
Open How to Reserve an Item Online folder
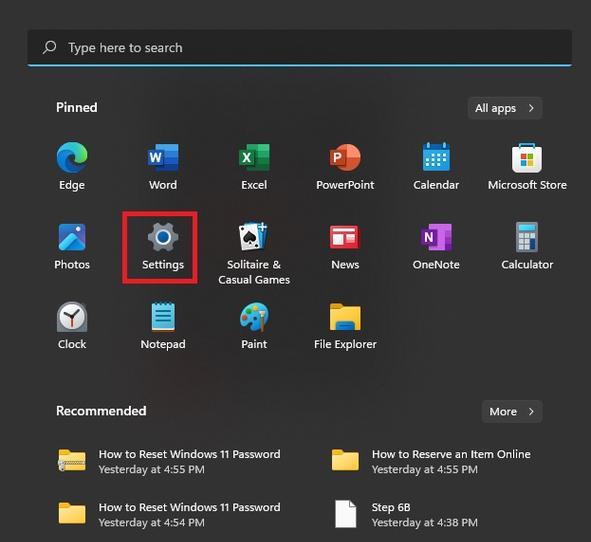(x=432, y=461)
